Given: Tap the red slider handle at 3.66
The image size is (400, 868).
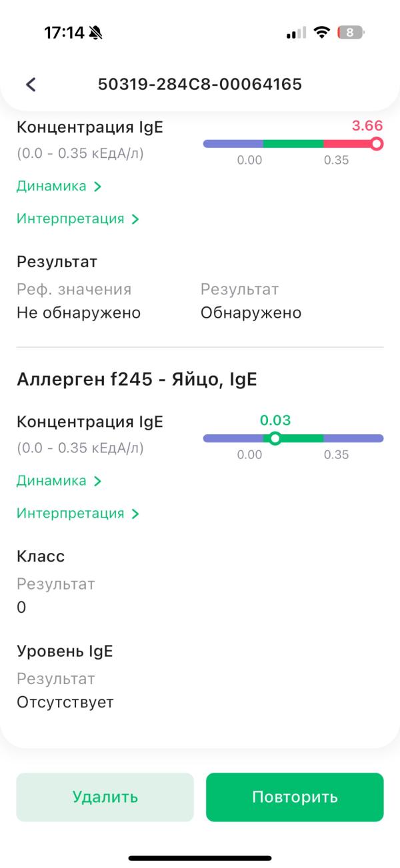Looking at the screenshot, I should (377, 143).
